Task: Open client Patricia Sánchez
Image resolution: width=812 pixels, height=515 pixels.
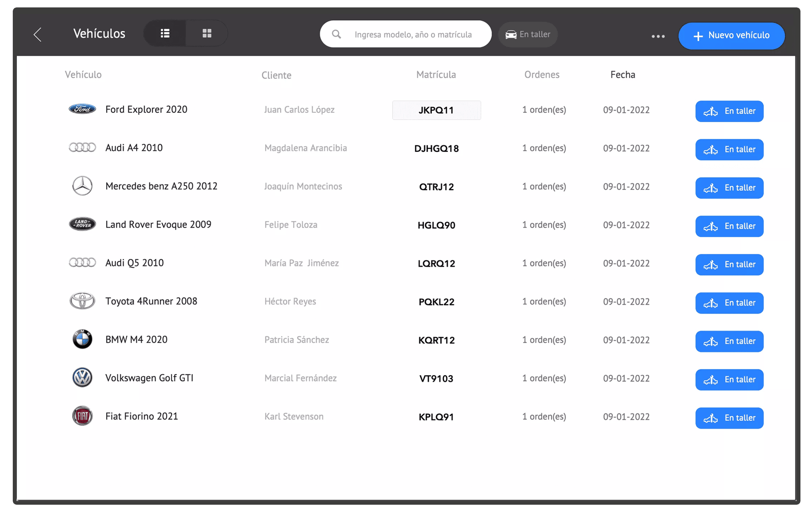Action: coord(296,340)
